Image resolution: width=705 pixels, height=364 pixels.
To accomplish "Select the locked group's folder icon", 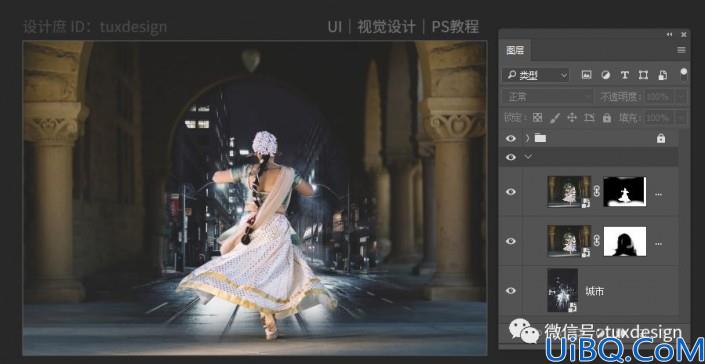I will 540,138.
